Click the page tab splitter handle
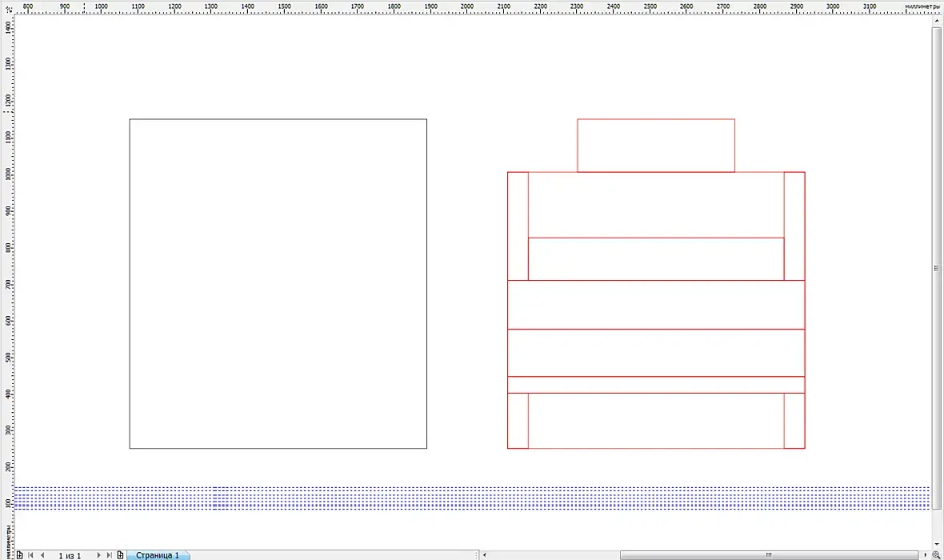This screenshot has width=944, height=560. (x=478, y=555)
